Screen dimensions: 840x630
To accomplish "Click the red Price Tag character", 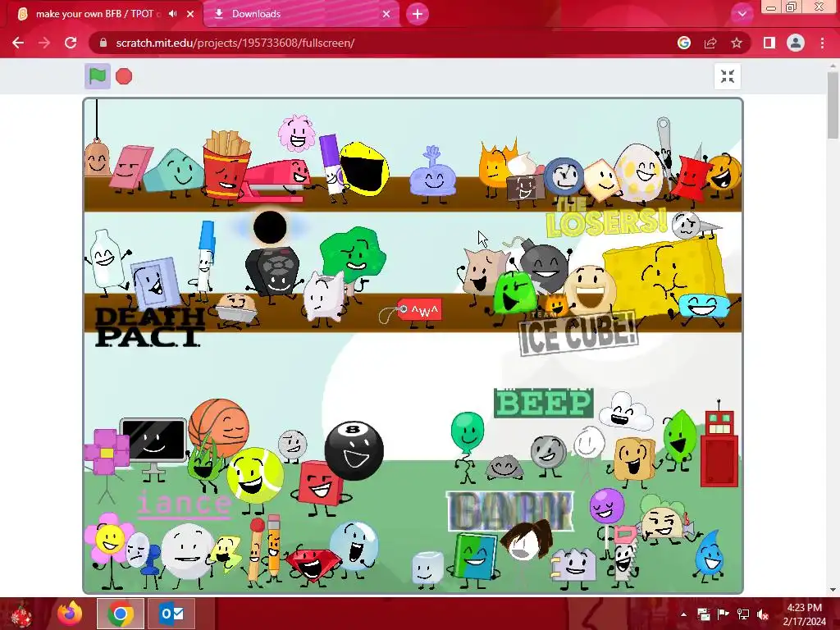I will [x=419, y=310].
